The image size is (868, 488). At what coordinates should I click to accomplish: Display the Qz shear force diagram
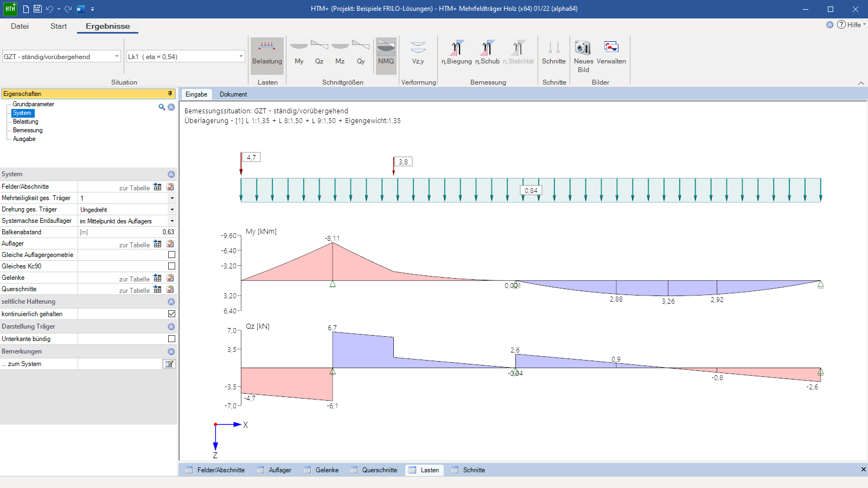[320, 53]
